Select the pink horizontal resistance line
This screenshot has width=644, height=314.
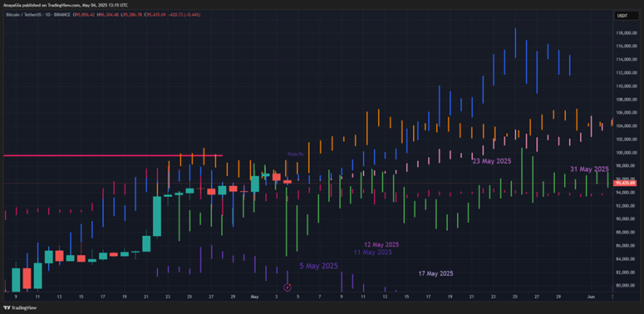113,155
